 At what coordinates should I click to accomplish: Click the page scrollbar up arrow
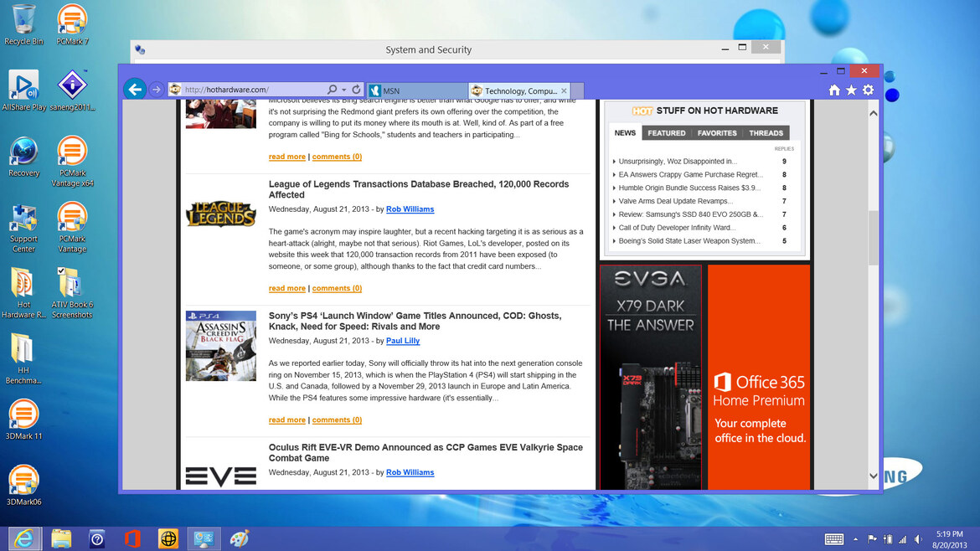point(873,113)
